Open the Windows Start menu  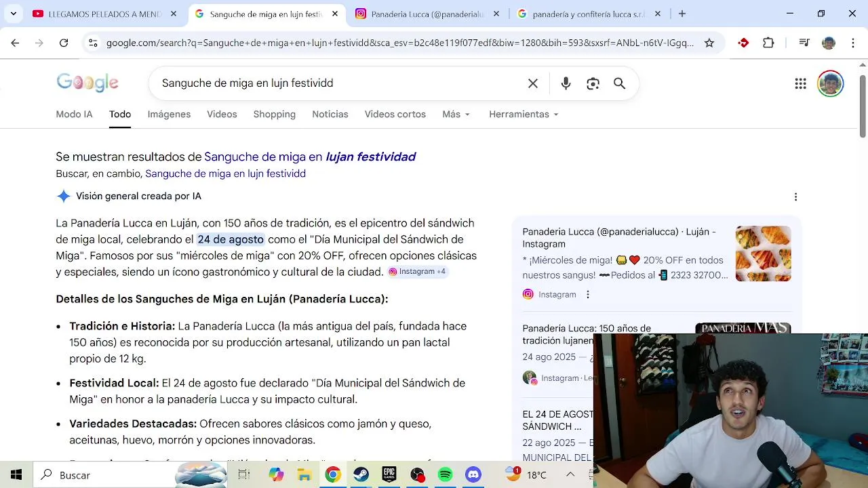pyautogui.click(x=16, y=475)
